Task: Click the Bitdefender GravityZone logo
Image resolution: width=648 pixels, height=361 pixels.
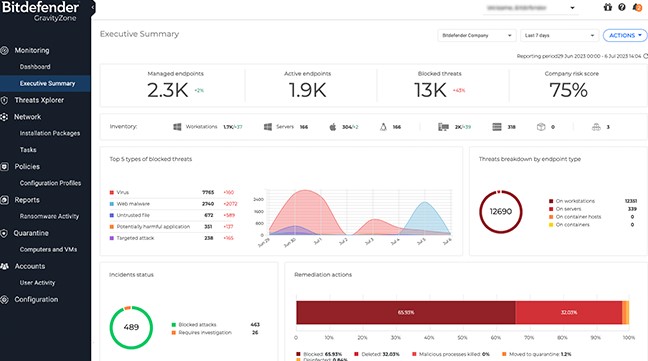Action: coord(40,12)
